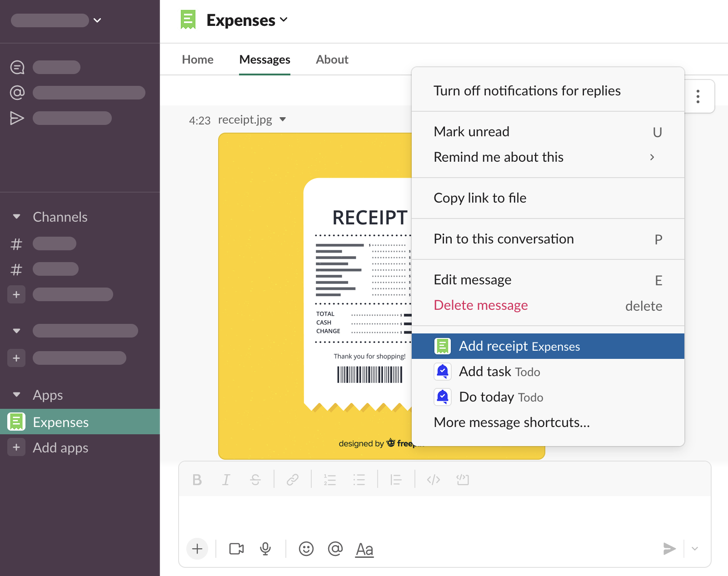Image resolution: width=728 pixels, height=576 pixels.
Task: Click Add apps in the sidebar
Action: click(60, 447)
